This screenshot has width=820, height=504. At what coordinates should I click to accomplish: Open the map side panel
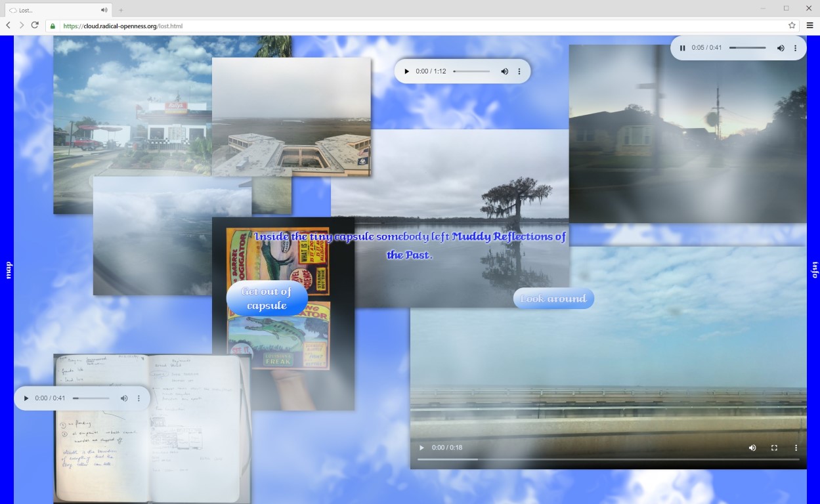pyautogui.click(x=8, y=270)
